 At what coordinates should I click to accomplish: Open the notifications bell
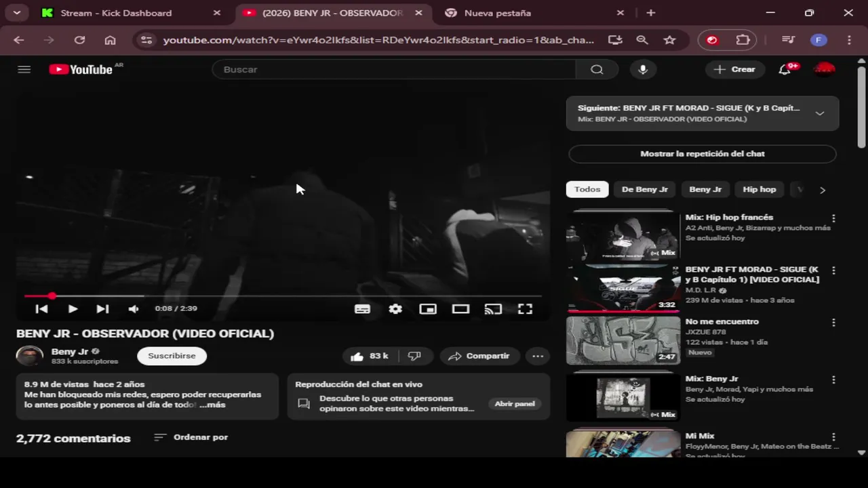785,69
